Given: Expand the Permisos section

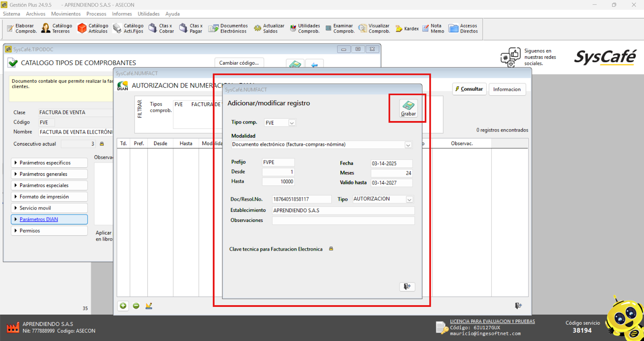Looking at the screenshot, I should pyautogui.click(x=49, y=231).
